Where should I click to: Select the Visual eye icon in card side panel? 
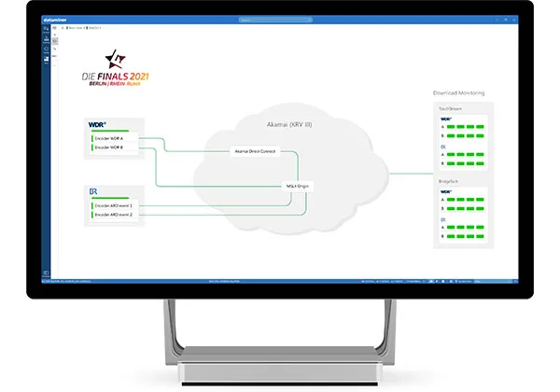click(x=55, y=41)
